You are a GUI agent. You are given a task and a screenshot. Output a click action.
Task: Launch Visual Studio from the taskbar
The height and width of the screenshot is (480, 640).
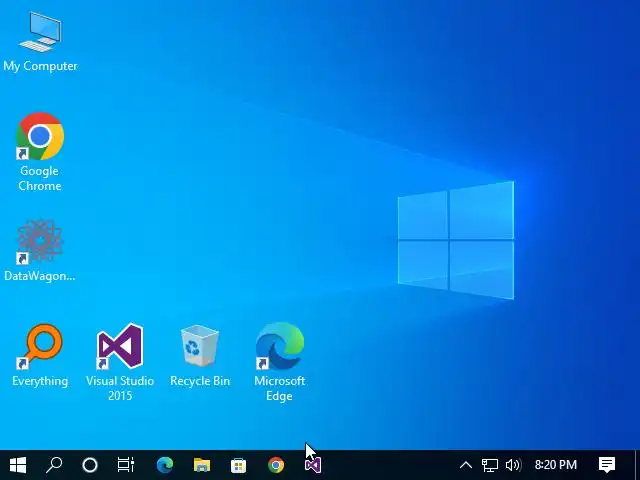[313, 465]
